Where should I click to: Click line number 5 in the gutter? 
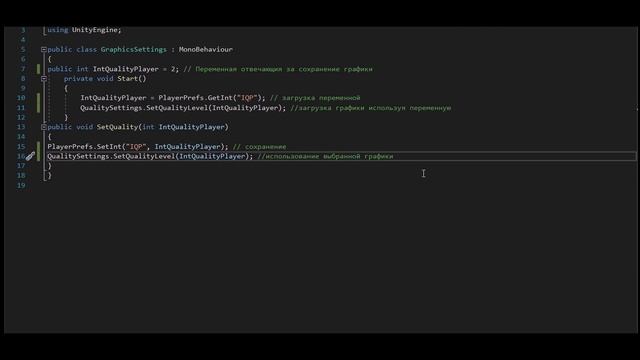tap(23, 49)
